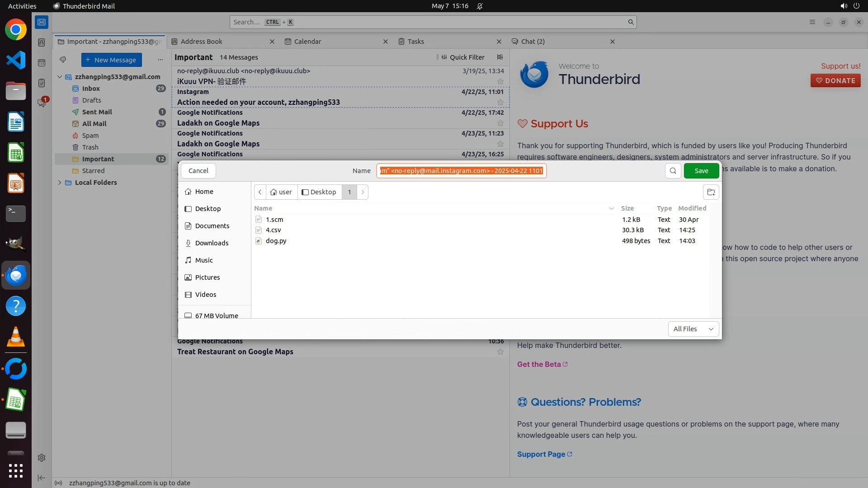Toggle the Quick Filter bar
The image size is (868, 488).
tap(462, 57)
